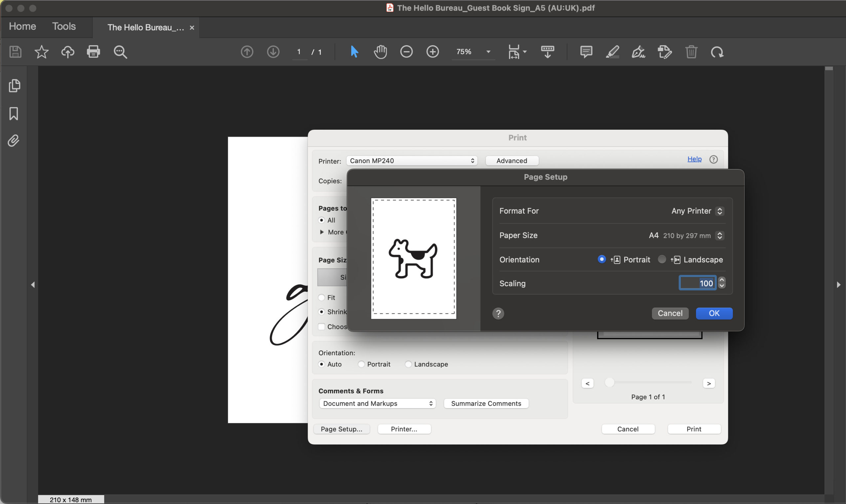
Task: Select the Highlight text tool
Action: point(612,52)
